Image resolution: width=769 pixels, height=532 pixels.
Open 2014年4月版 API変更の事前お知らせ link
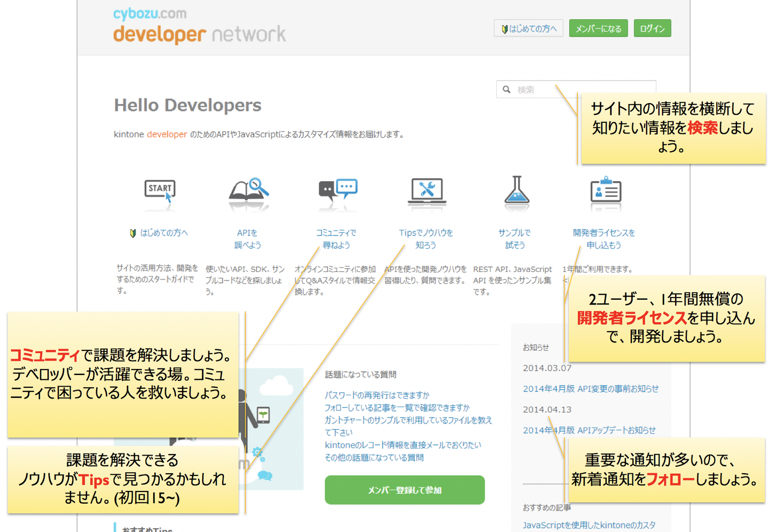(590, 389)
